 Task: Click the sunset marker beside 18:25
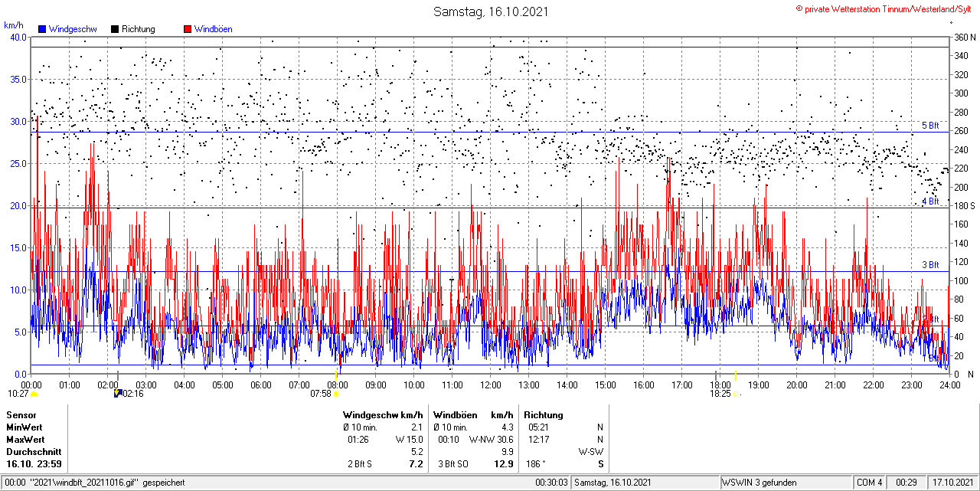coord(737,394)
